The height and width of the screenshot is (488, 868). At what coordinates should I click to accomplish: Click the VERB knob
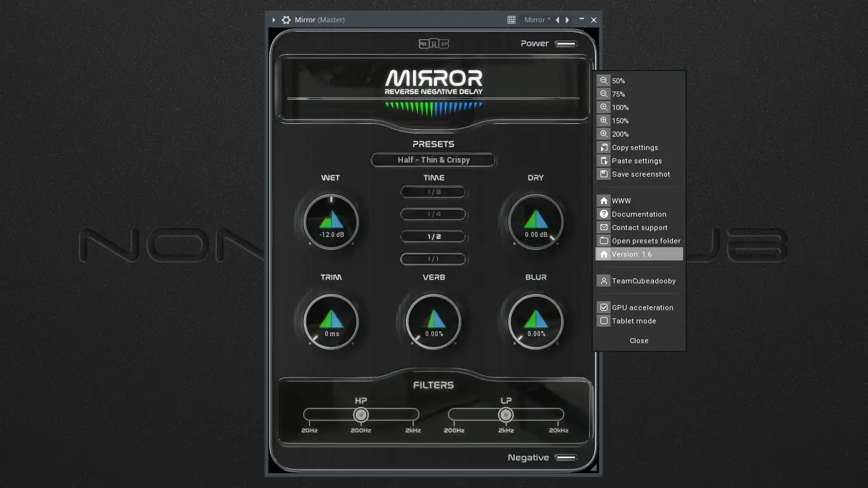tap(433, 322)
